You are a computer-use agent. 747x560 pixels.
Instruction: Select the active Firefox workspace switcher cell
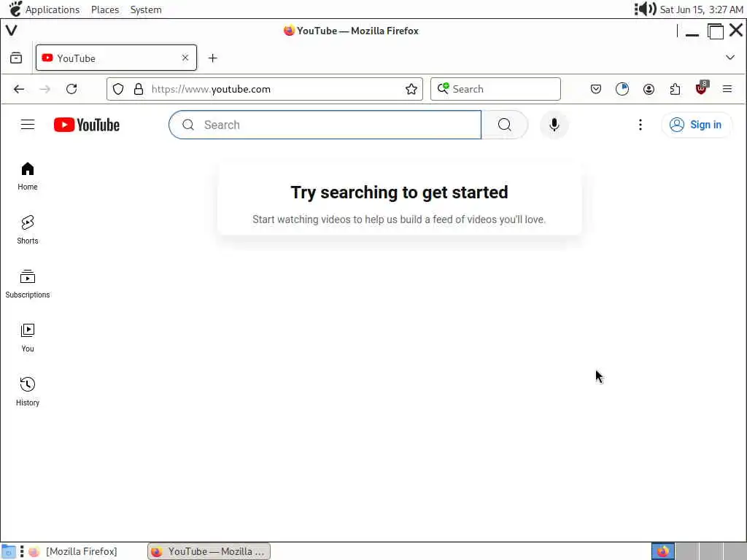662,551
